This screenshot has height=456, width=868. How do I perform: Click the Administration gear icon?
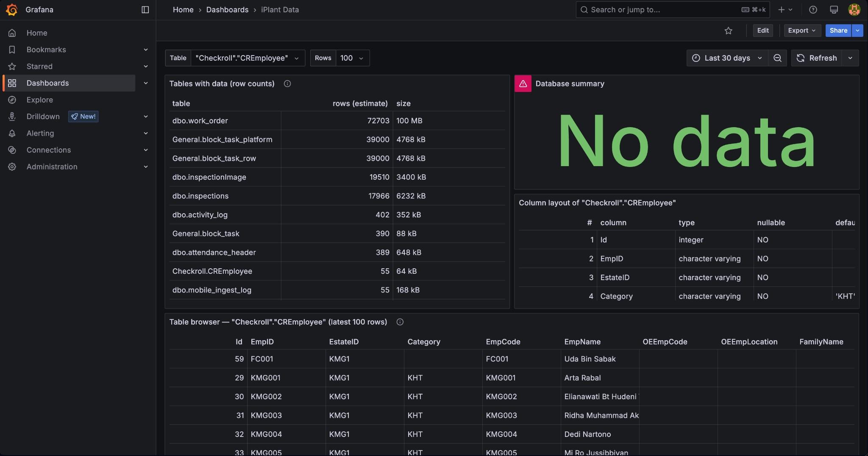[12, 167]
